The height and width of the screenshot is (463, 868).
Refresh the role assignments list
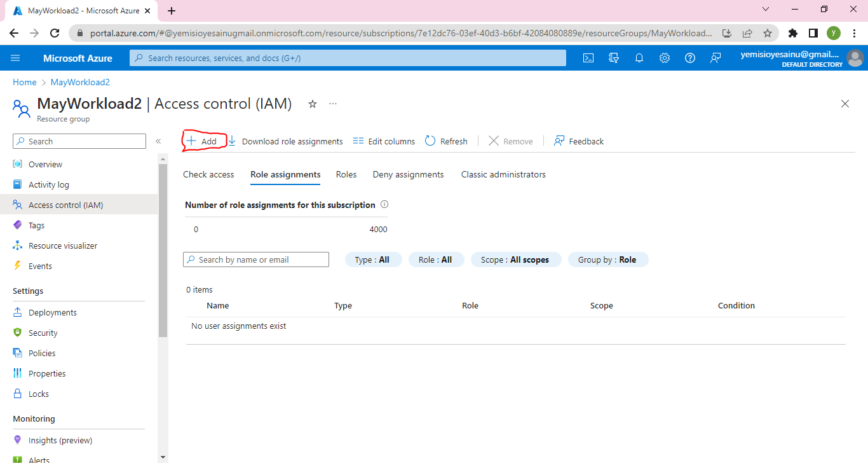(x=446, y=141)
